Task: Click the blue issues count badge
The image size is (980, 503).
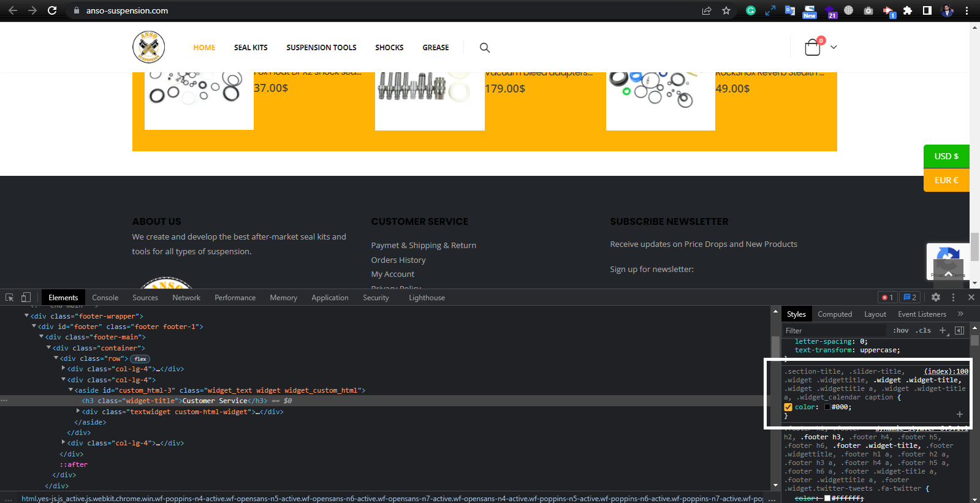Action: click(910, 297)
